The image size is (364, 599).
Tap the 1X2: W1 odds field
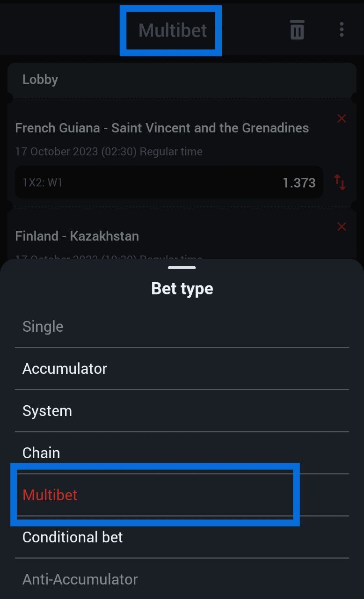coord(140,183)
